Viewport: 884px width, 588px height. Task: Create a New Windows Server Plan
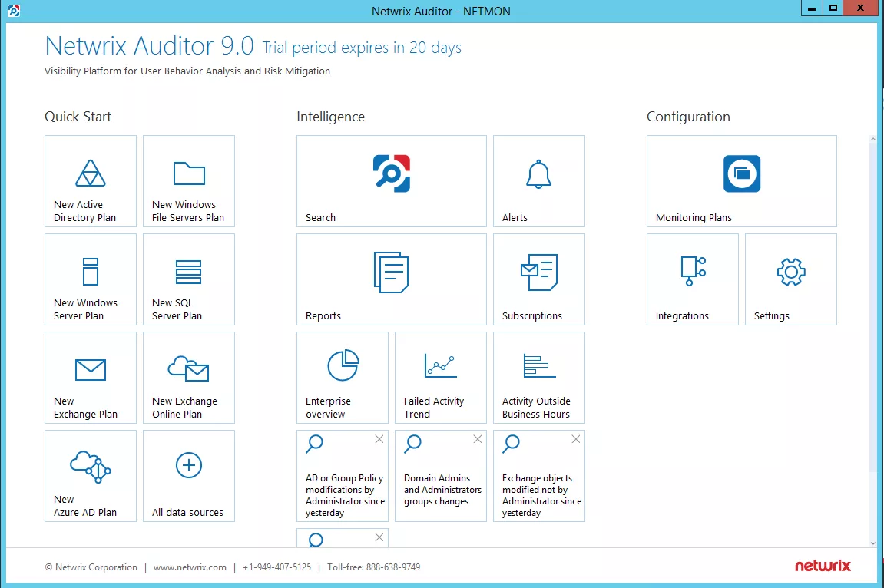point(90,279)
